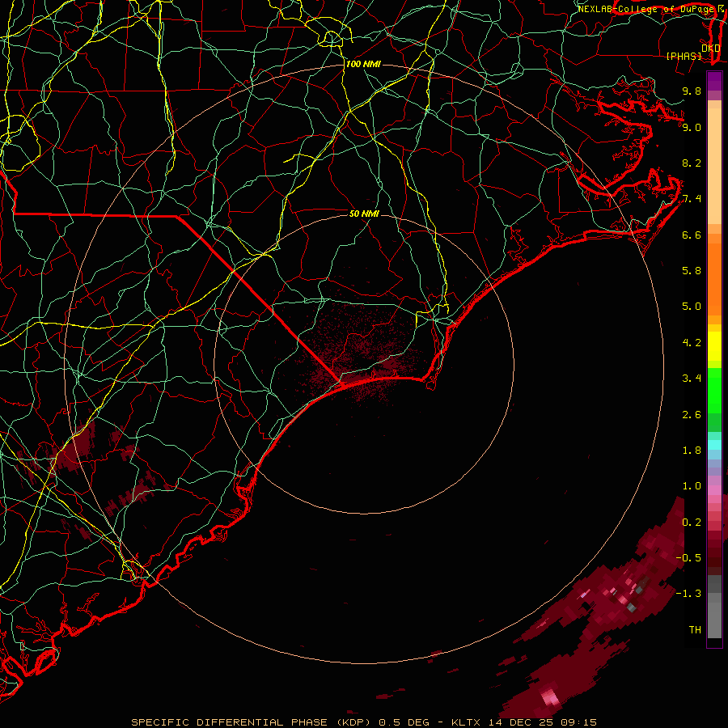Click the 5.8 scale value
The image size is (728, 728).
pyautogui.click(x=692, y=271)
